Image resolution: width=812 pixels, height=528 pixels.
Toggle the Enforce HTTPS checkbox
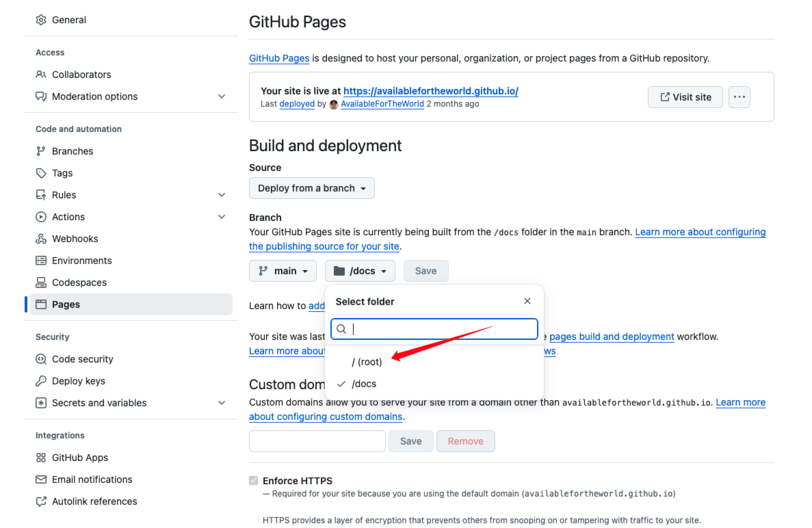point(253,480)
